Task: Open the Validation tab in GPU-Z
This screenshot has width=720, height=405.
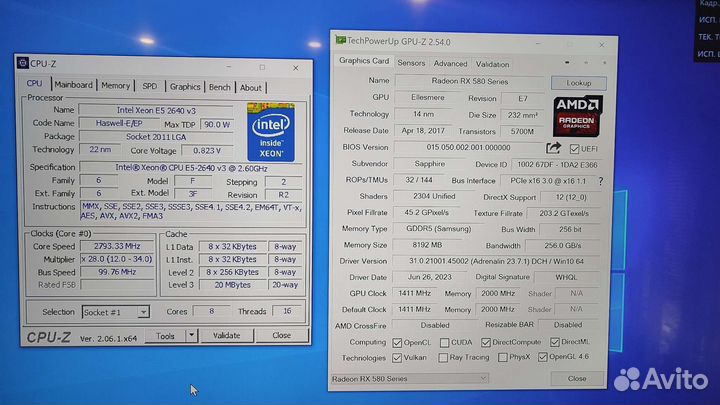Action: 492,64
